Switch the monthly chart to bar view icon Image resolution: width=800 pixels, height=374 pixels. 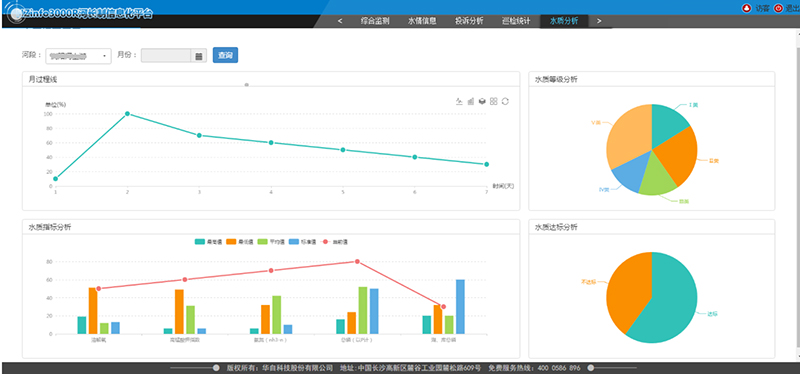point(471,101)
